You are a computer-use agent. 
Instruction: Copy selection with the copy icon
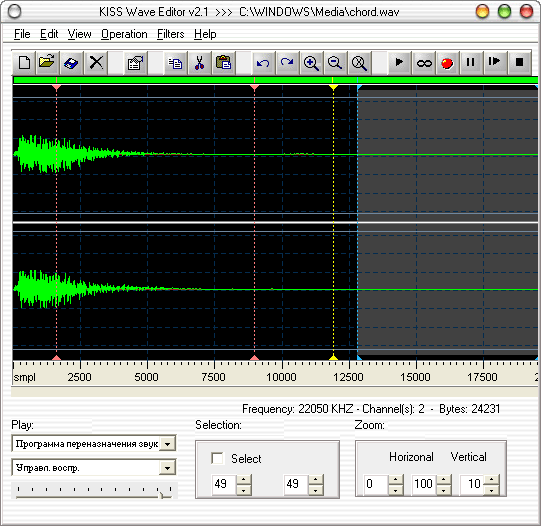click(x=176, y=63)
